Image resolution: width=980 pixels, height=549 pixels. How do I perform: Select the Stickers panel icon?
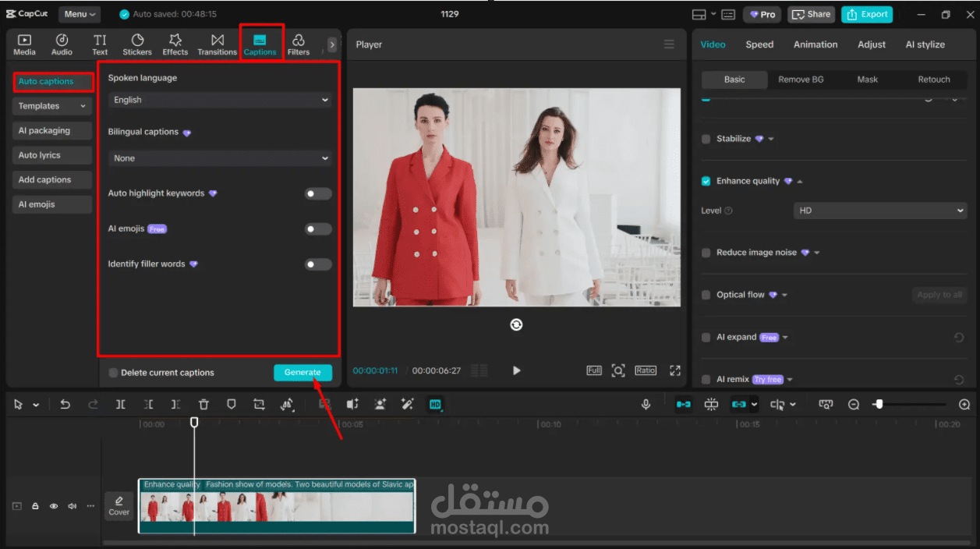coord(136,43)
